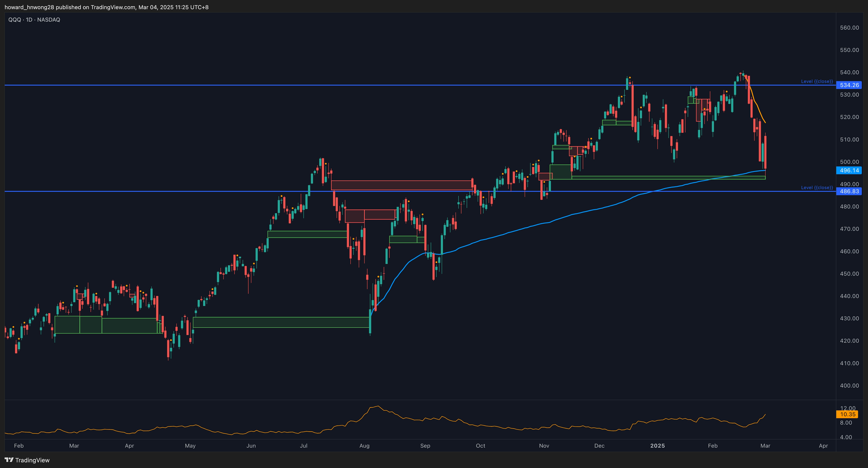
Task: Click the 10.35 orange indicator value label
Action: click(x=847, y=414)
